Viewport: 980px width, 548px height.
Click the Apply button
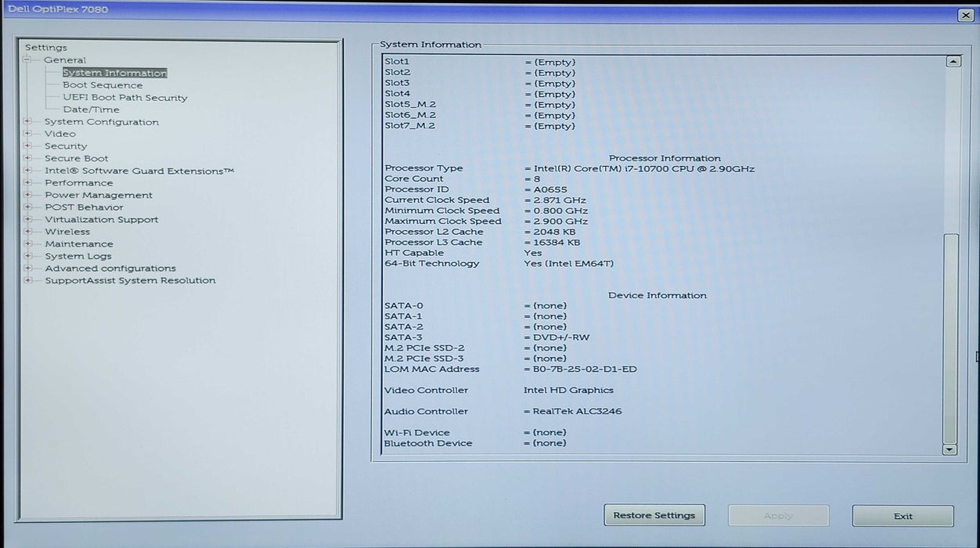[x=778, y=515]
